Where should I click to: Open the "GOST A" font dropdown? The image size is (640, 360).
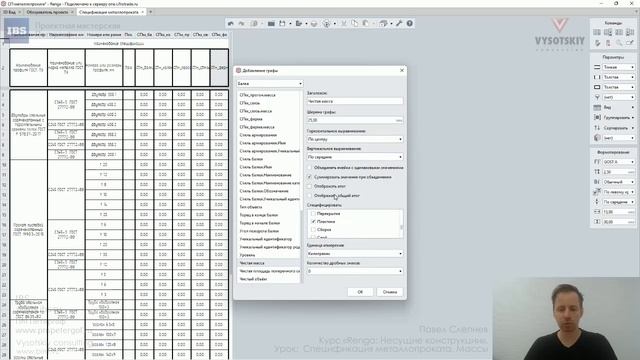(619, 162)
